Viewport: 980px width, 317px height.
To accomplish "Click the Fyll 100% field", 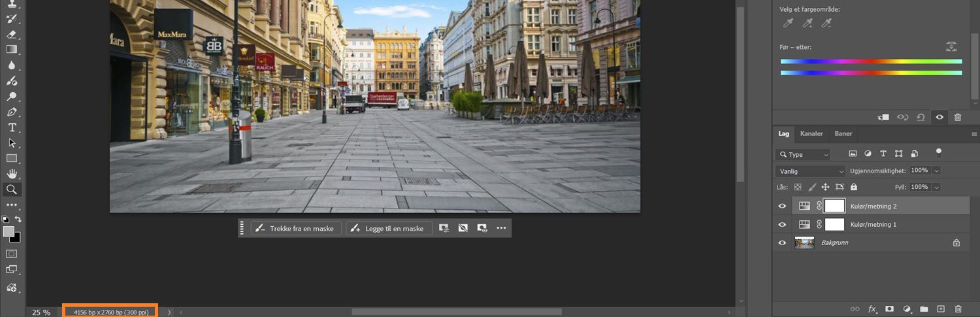I will point(919,187).
